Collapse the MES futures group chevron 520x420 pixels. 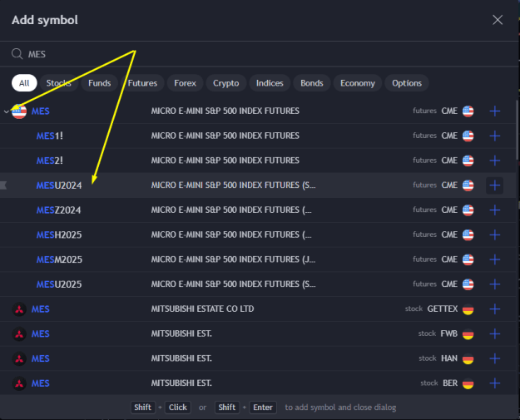(7, 111)
